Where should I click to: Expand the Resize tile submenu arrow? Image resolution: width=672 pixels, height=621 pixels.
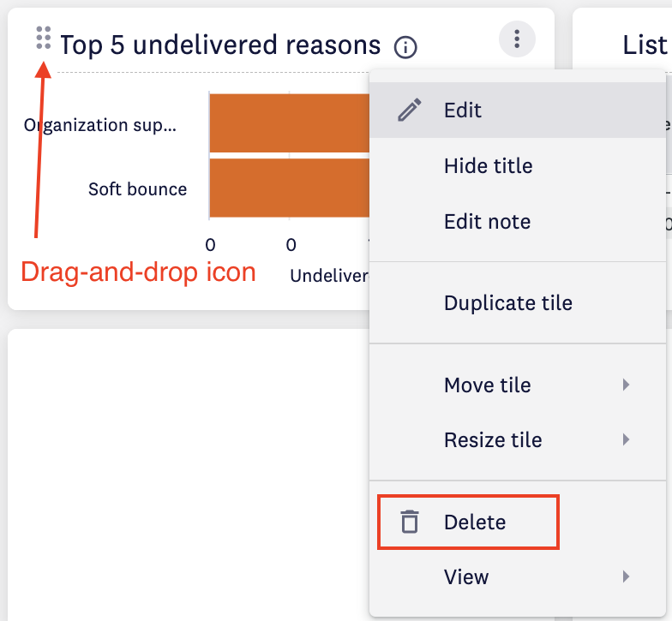627,440
